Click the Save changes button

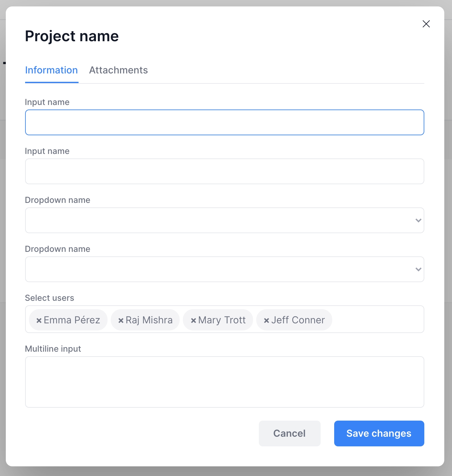click(x=379, y=433)
